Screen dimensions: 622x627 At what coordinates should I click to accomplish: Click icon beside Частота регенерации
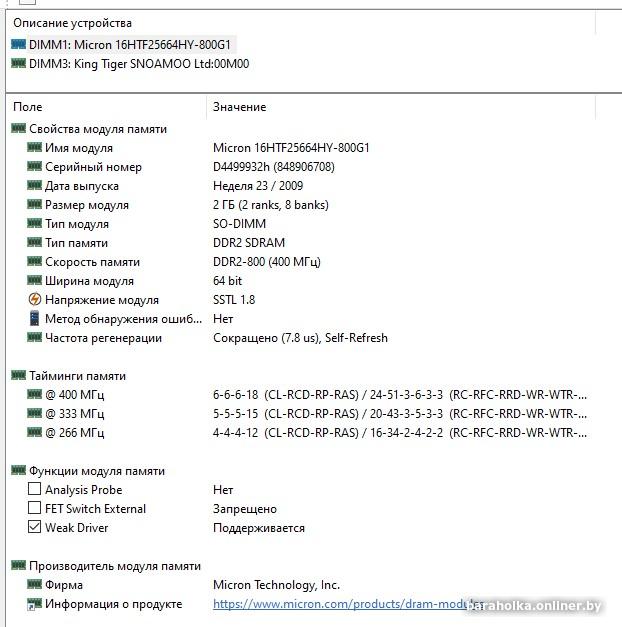coord(34,337)
